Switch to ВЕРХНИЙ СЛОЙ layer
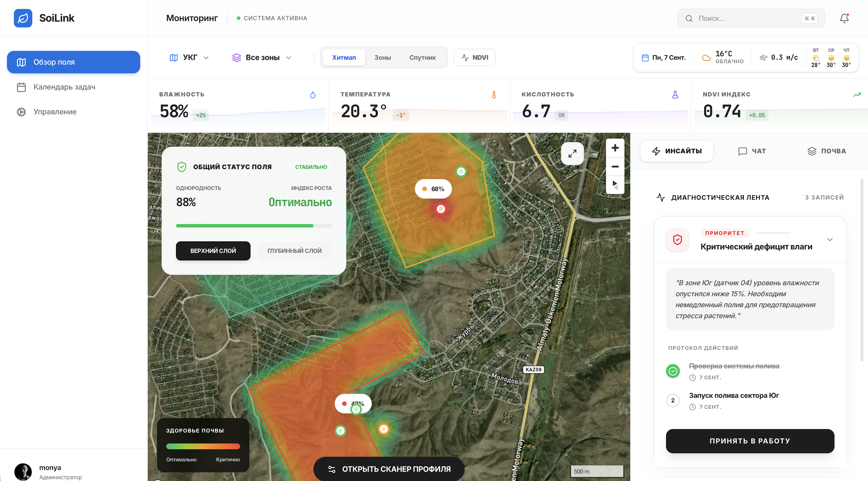This screenshot has height=481, width=868. tap(213, 251)
